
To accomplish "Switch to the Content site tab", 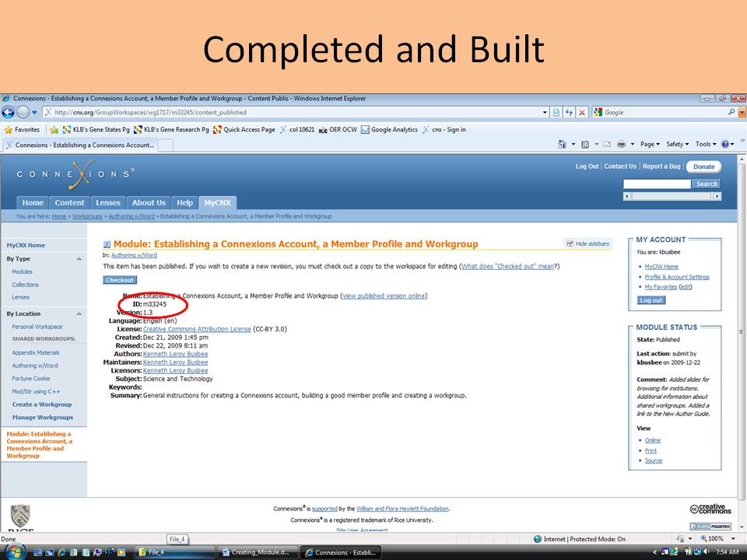I will point(69,203).
